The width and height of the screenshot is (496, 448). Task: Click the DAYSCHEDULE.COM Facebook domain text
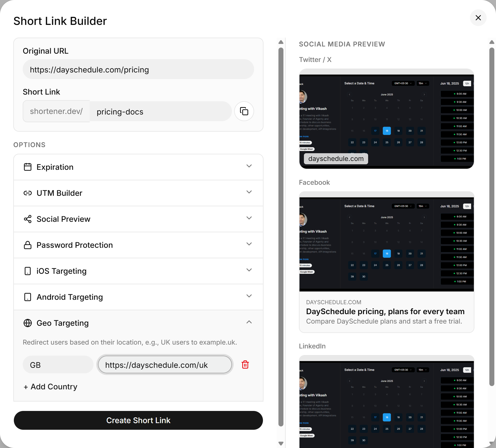pos(334,302)
